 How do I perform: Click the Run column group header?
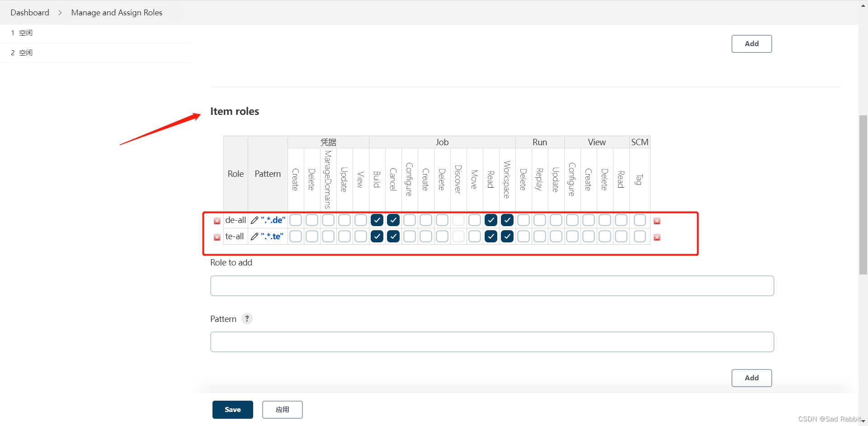pyautogui.click(x=540, y=142)
